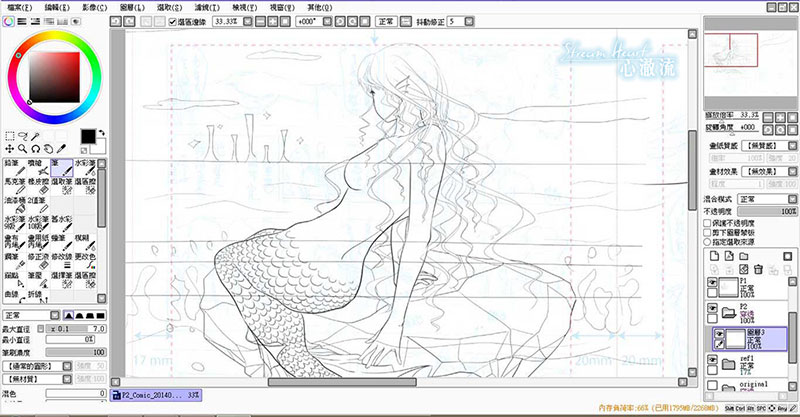Enable 剪下圖層蒙板 clipping group checkbox
This screenshot has height=417, width=800.
[707, 232]
